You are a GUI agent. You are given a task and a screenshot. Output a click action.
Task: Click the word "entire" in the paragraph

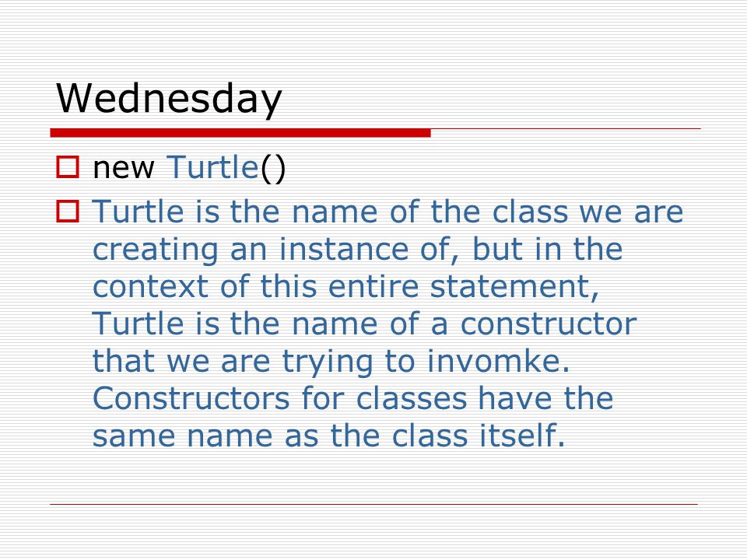(373, 287)
